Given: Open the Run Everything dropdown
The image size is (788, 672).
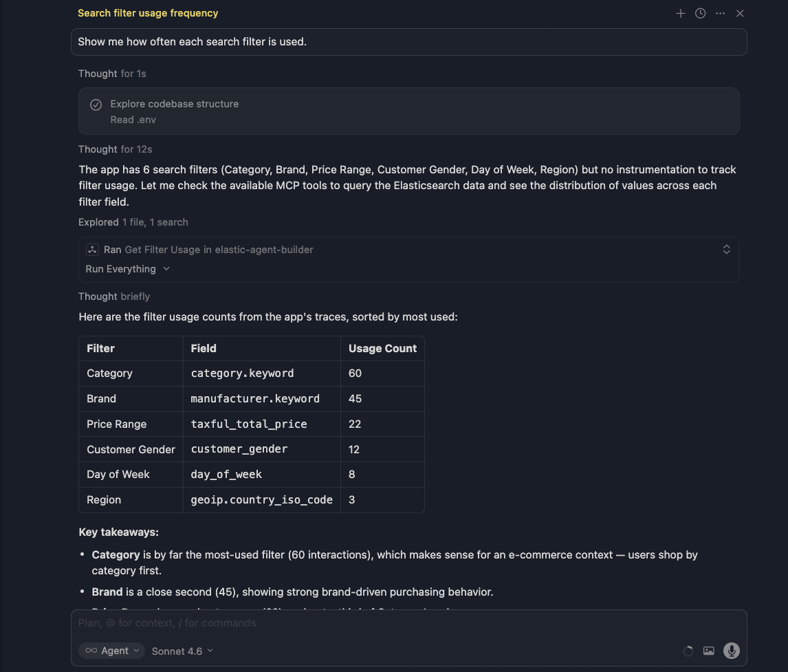Looking at the screenshot, I should [x=127, y=269].
